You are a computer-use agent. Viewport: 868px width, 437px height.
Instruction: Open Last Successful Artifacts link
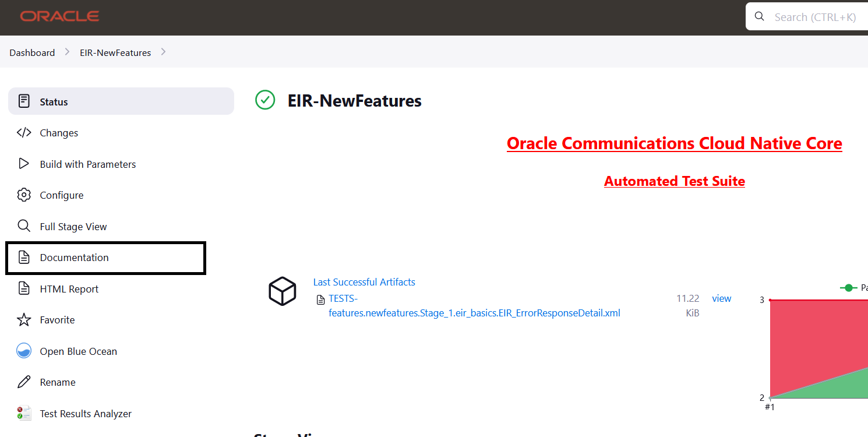364,282
